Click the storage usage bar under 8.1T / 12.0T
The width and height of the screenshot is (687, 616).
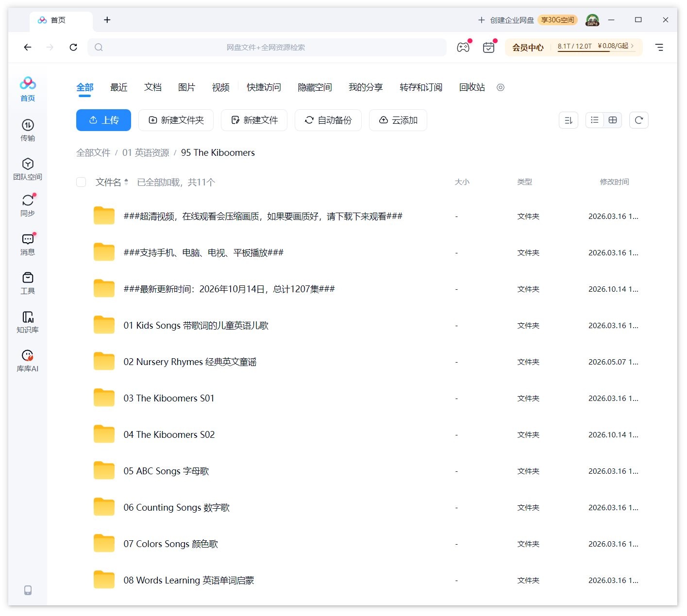coord(596,51)
